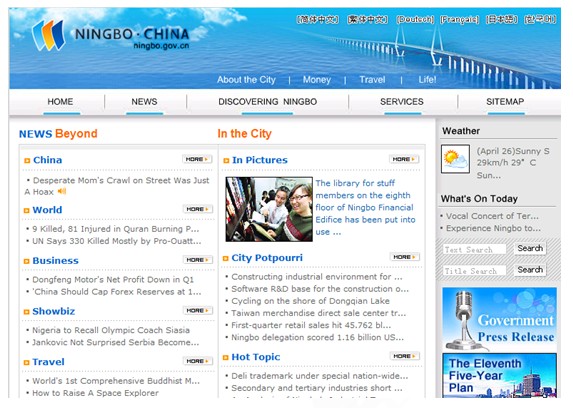Screen dimensions: 573x408
Task: Click the Text Search input field
Action: [x=474, y=249]
